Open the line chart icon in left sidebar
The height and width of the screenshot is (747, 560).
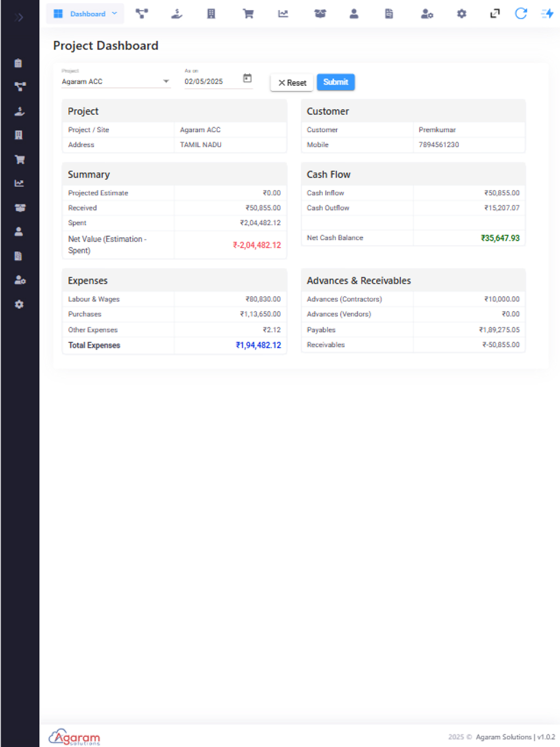pos(19,183)
